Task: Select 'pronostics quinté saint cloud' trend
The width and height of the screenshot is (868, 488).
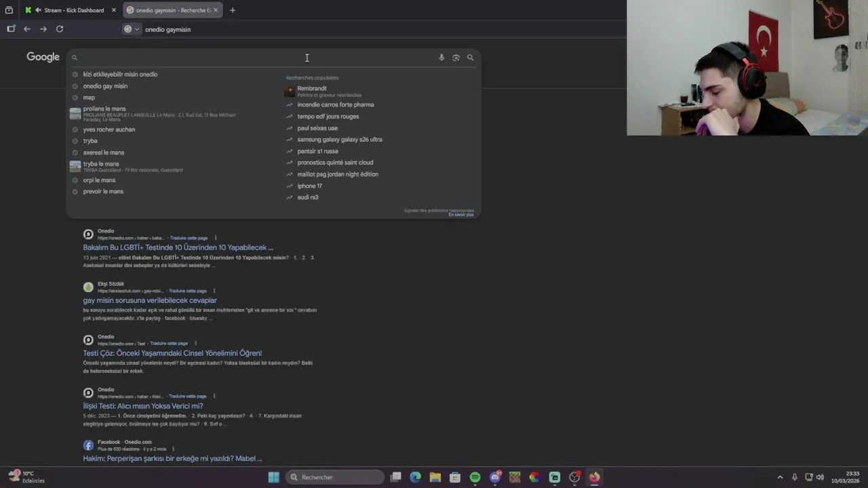Action: click(335, 163)
